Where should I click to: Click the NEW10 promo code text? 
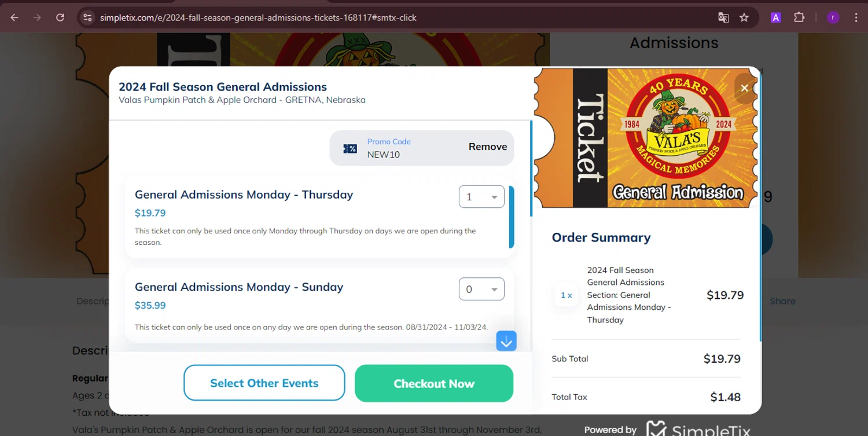(x=384, y=155)
